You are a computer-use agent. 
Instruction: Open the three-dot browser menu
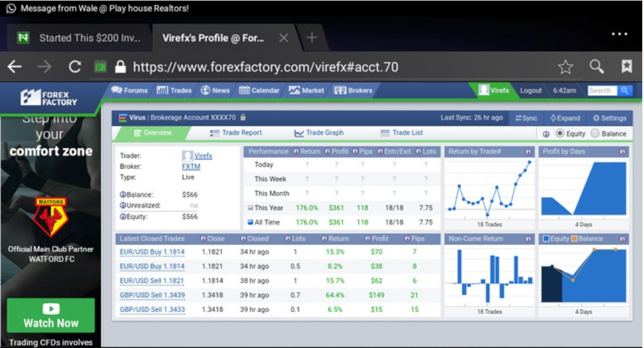[620, 34]
